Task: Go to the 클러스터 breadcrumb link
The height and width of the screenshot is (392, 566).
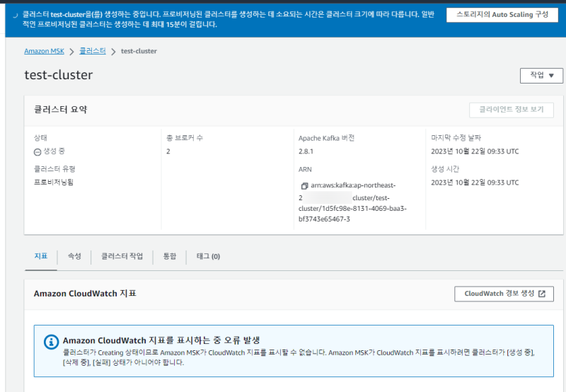Action: point(93,51)
